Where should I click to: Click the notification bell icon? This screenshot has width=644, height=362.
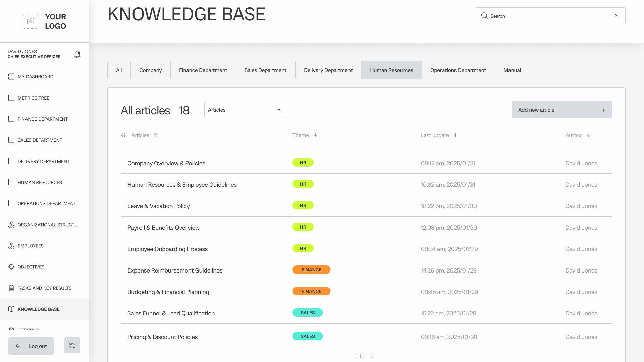tap(77, 54)
